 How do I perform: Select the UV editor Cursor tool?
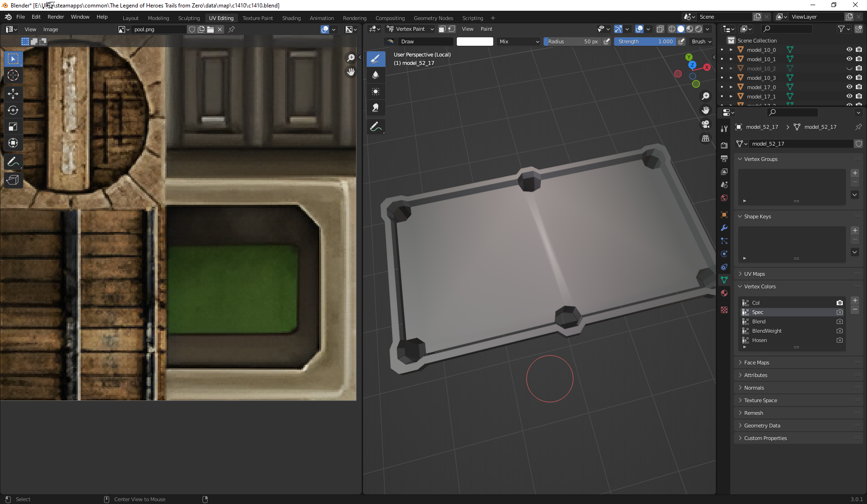click(13, 75)
